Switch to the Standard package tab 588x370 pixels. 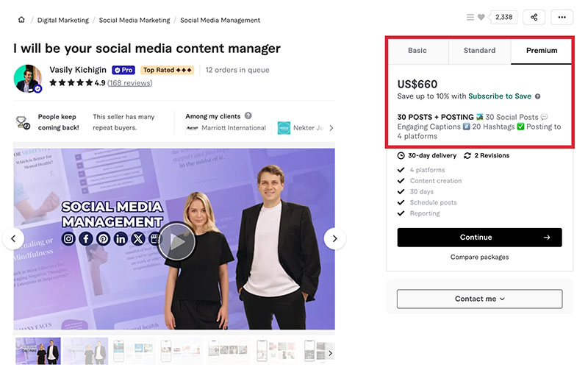point(479,51)
